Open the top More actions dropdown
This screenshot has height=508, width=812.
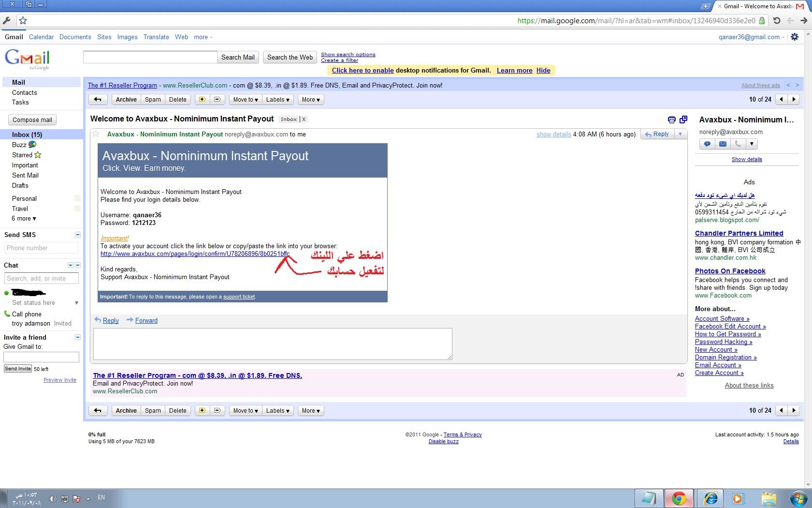pyautogui.click(x=311, y=99)
